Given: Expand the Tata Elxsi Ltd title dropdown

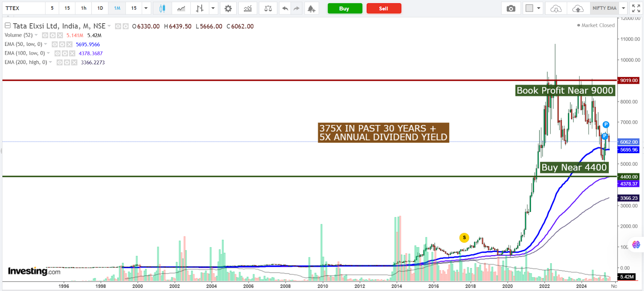Looking at the screenshot, I should tap(109, 26).
